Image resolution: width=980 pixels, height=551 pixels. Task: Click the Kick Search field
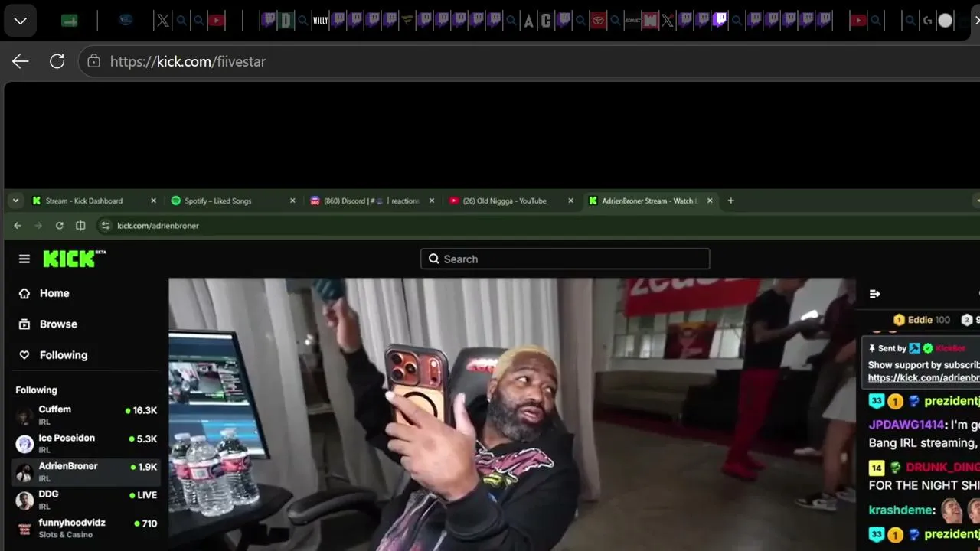[x=565, y=259]
